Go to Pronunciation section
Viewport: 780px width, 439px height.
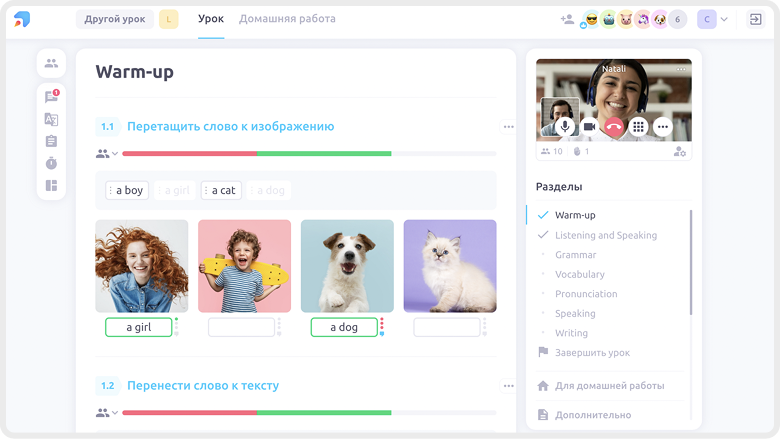pos(586,294)
